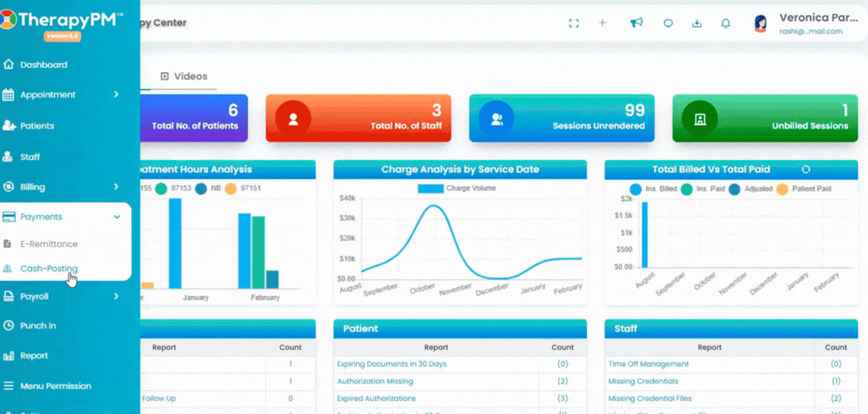
Task: Click the tall January bar in chart
Action: click(175, 244)
